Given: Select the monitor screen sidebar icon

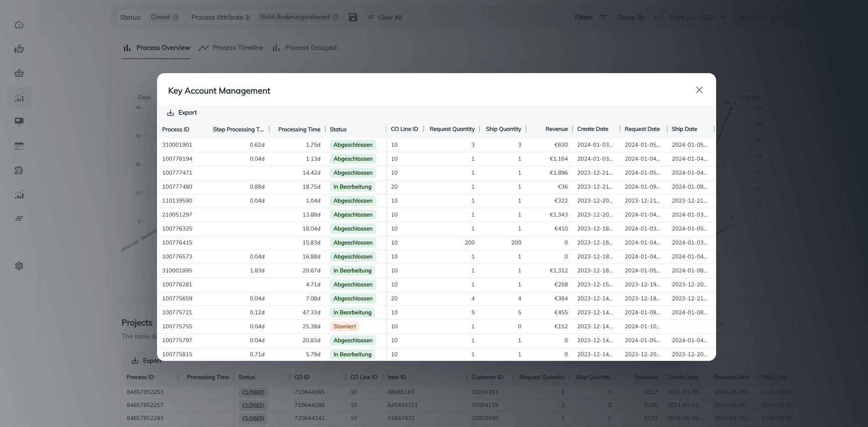Looking at the screenshot, I should pos(19,122).
